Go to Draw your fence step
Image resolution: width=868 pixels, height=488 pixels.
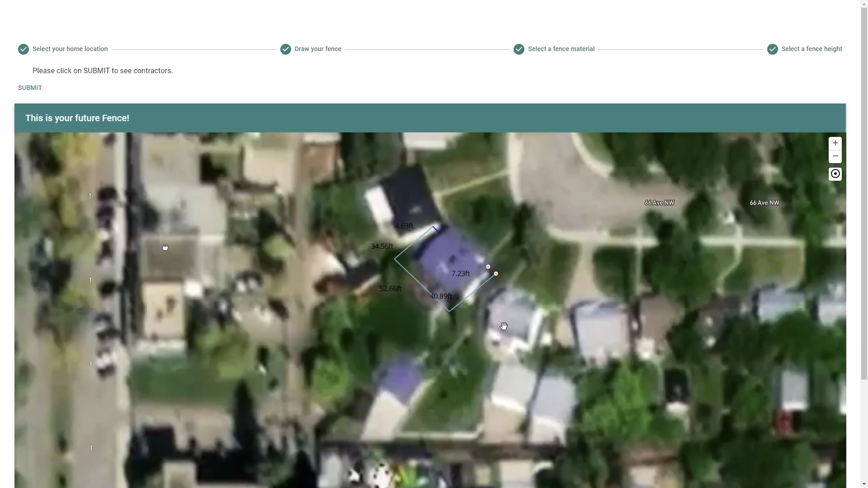pos(318,49)
